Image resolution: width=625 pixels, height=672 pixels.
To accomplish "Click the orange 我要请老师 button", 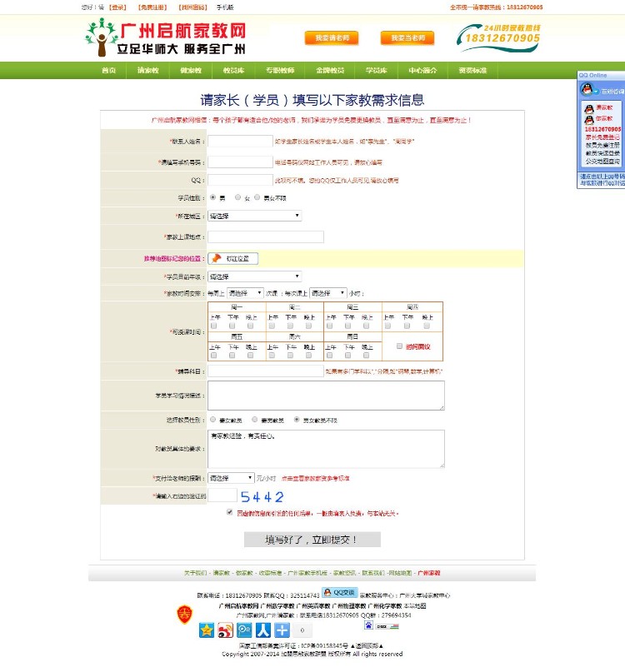I will coord(332,37).
